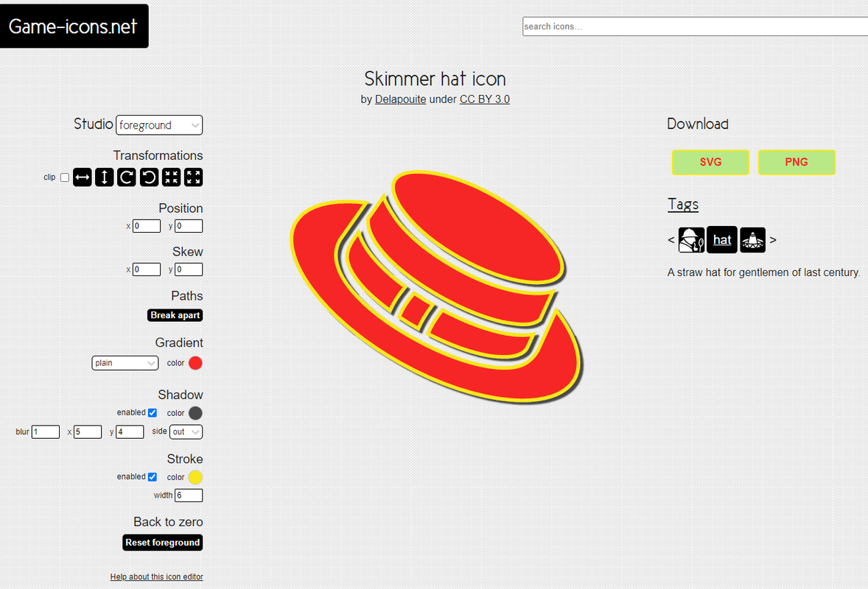Screen dimensions: 868x589
Task: Download the icon as PNG
Action: click(x=797, y=162)
